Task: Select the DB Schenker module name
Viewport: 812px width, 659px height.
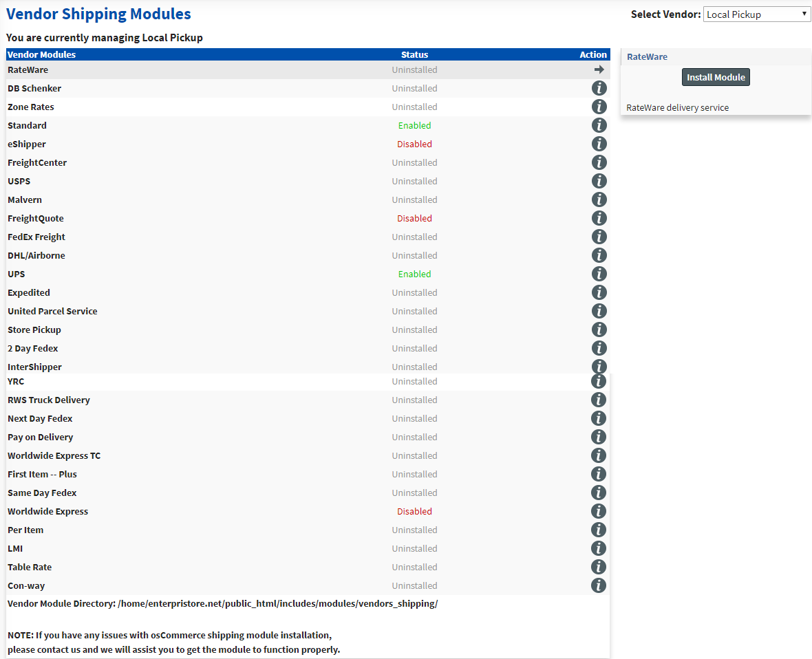Action: pos(34,89)
